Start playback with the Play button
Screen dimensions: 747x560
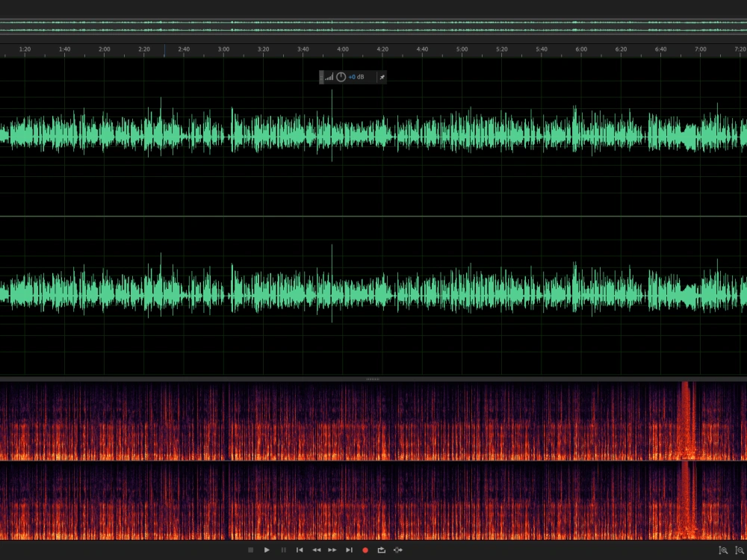click(x=267, y=550)
